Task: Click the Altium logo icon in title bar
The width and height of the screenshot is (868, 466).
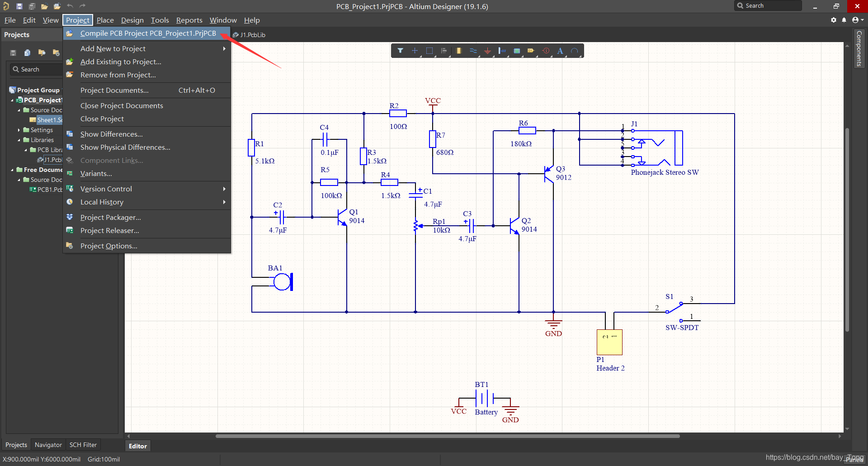Action: (6, 6)
